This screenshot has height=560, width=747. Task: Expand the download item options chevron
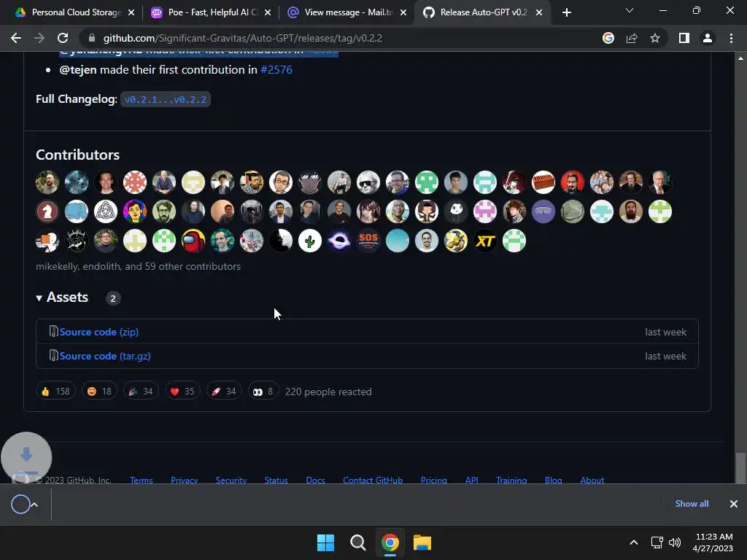(x=35, y=505)
